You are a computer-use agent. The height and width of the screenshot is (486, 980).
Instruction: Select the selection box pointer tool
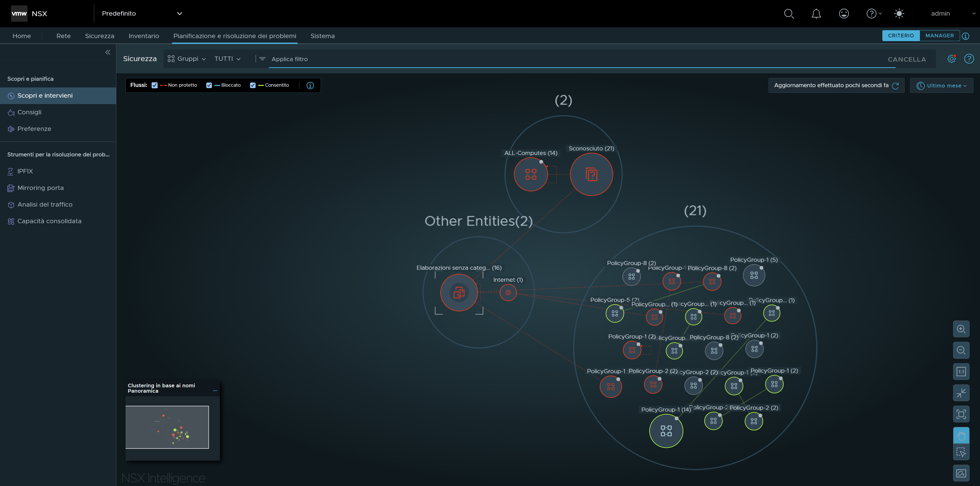(x=961, y=452)
